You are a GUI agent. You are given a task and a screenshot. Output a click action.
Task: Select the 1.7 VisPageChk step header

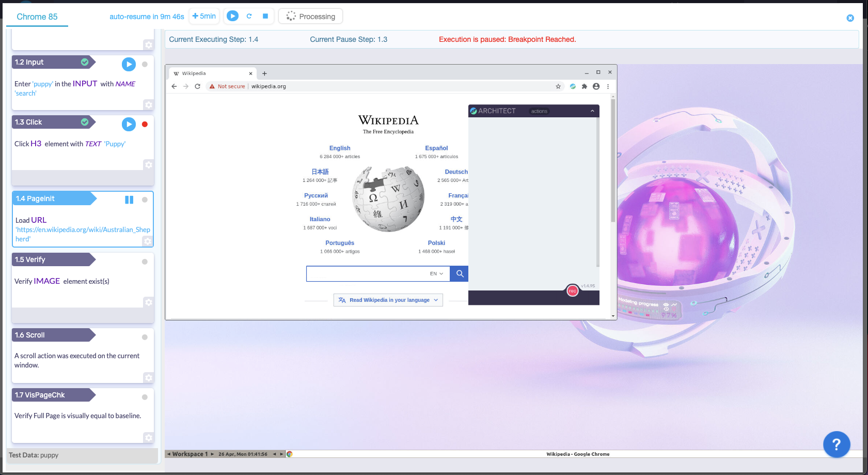pos(54,395)
